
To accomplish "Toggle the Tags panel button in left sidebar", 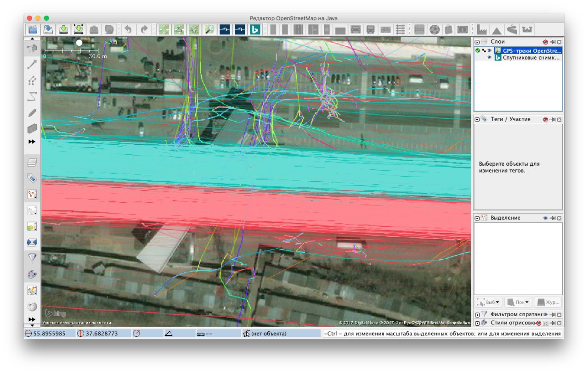I will 32,178.
